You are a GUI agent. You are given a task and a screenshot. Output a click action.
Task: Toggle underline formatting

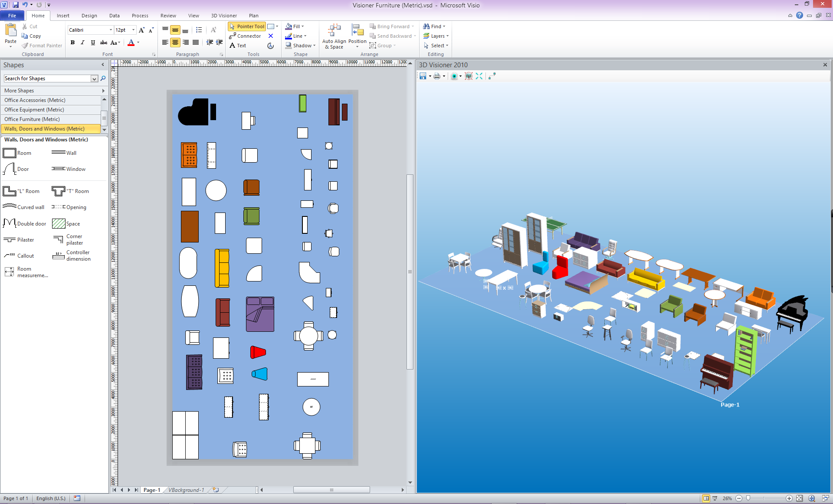point(93,43)
